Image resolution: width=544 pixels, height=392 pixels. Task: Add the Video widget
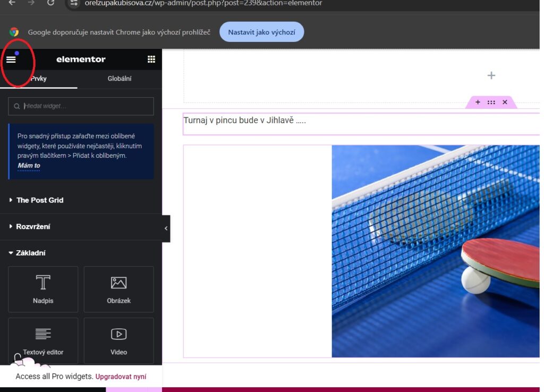[118, 340]
